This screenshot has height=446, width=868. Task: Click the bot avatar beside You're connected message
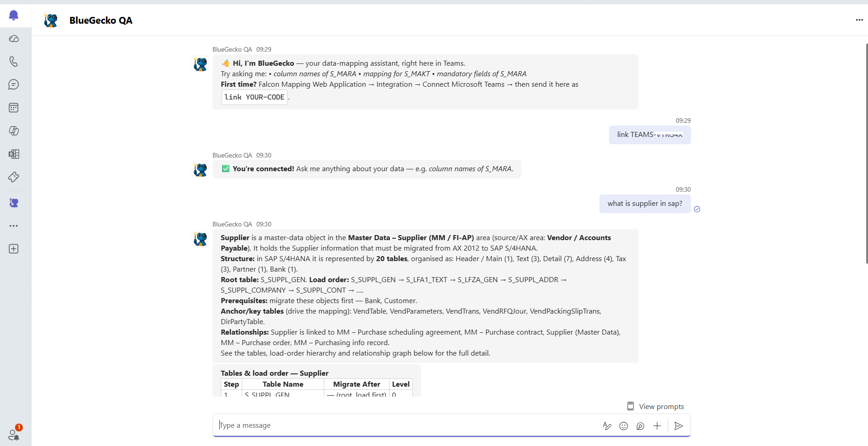[200, 169]
